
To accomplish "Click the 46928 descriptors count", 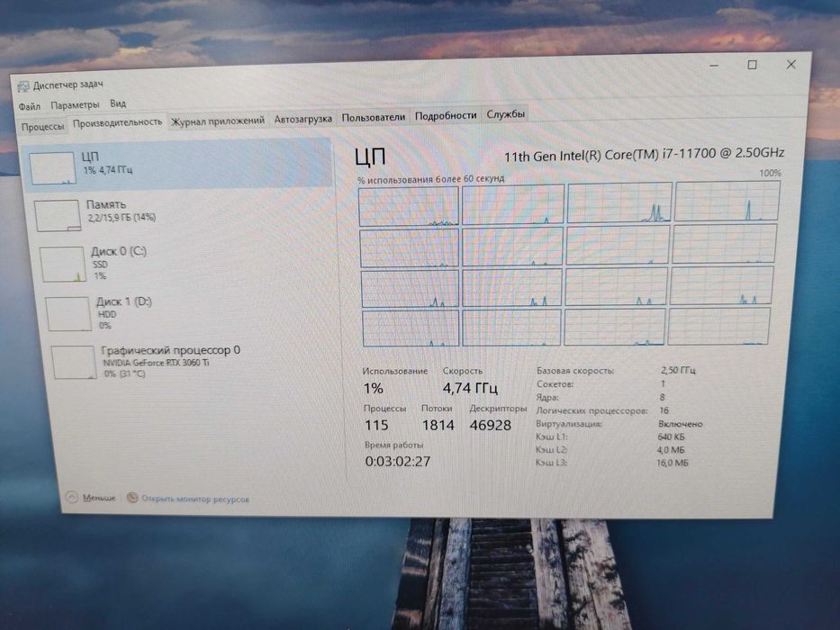I will (x=490, y=426).
